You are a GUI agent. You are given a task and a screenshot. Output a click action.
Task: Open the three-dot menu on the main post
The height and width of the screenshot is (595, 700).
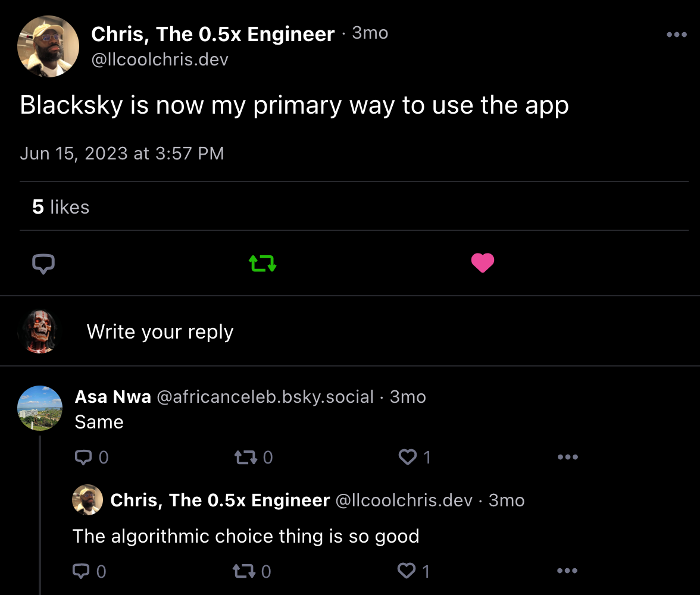point(676,35)
